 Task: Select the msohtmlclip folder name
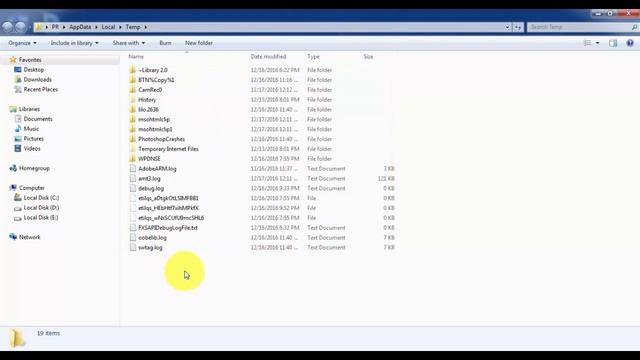[154, 119]
